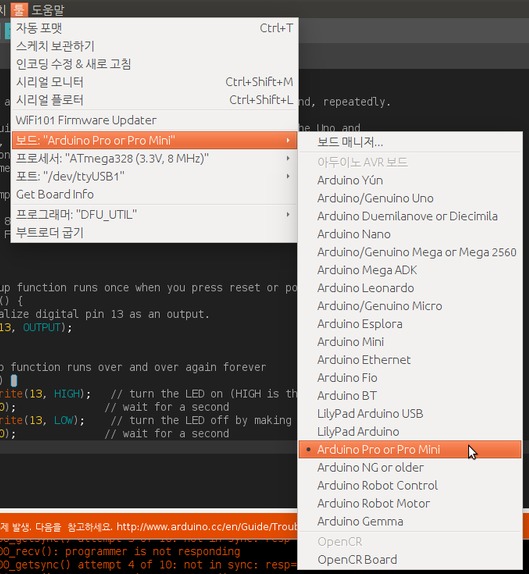Select Arduino NG or older
This screenshot has height=574, width=529.
(x=410, y=467)
